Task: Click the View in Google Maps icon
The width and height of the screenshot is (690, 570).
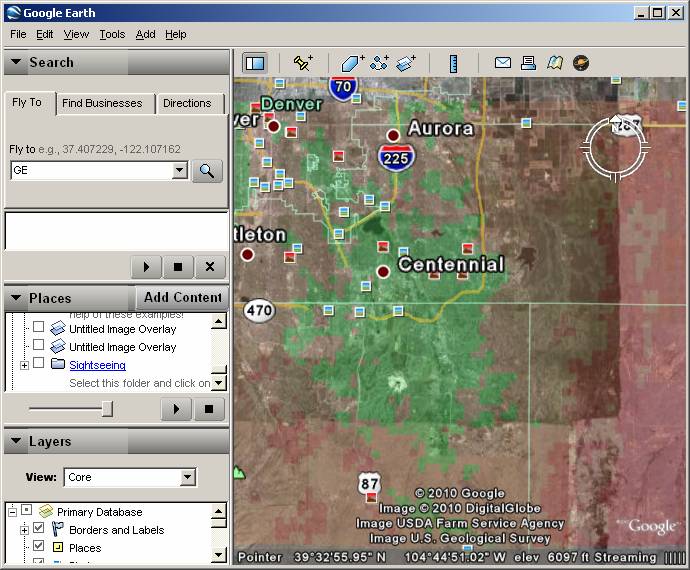Action: click(x=555, y=63)
